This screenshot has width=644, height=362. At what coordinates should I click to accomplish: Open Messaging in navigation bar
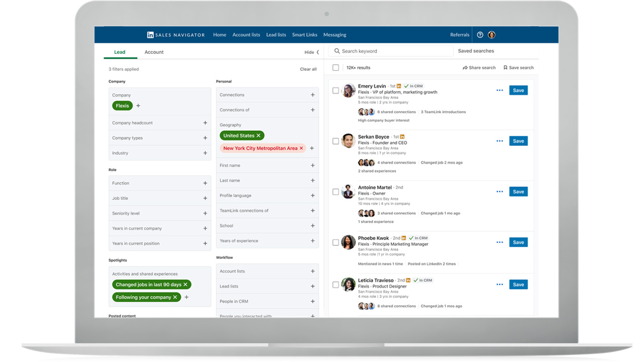point(335,35)
